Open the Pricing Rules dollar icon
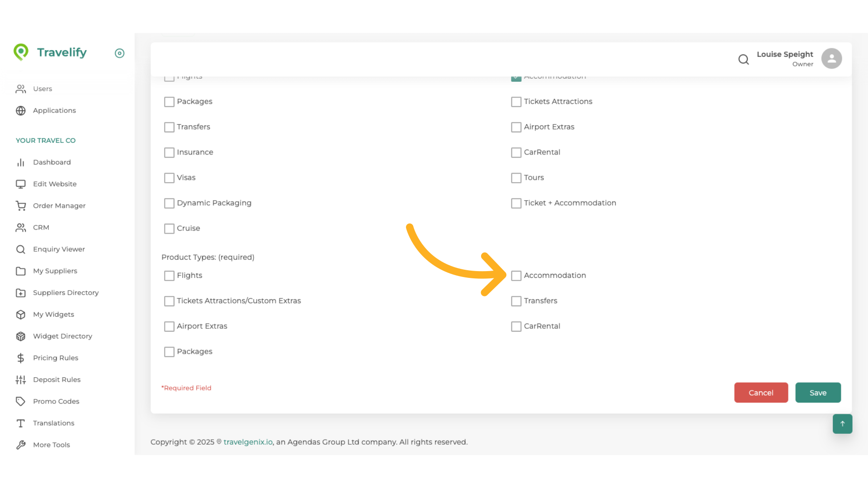The image size is (868, 488). point(21,358)
